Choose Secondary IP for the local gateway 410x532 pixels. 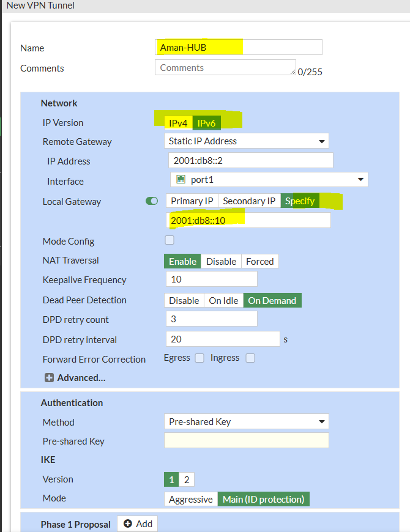[249, 201]
